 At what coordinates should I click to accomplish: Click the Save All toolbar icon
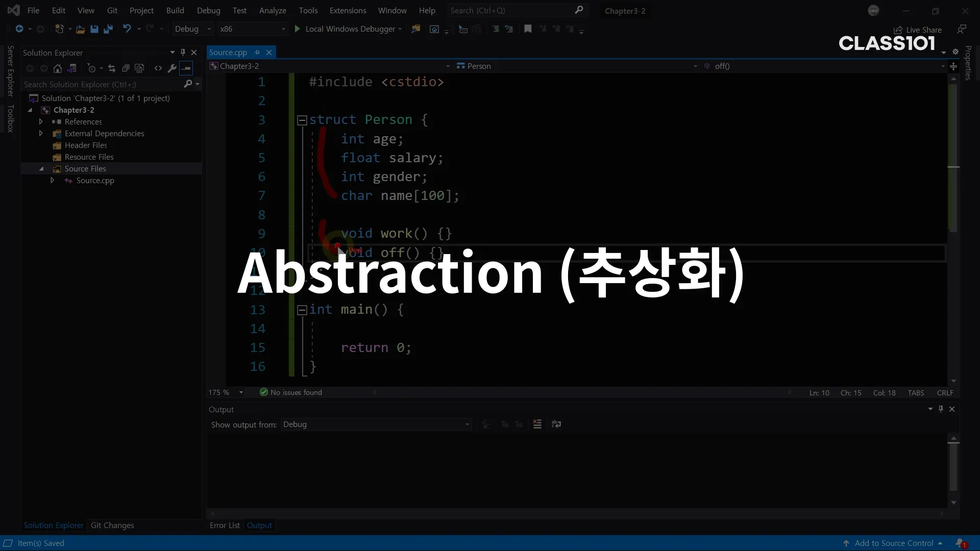[x=108, y=29]
